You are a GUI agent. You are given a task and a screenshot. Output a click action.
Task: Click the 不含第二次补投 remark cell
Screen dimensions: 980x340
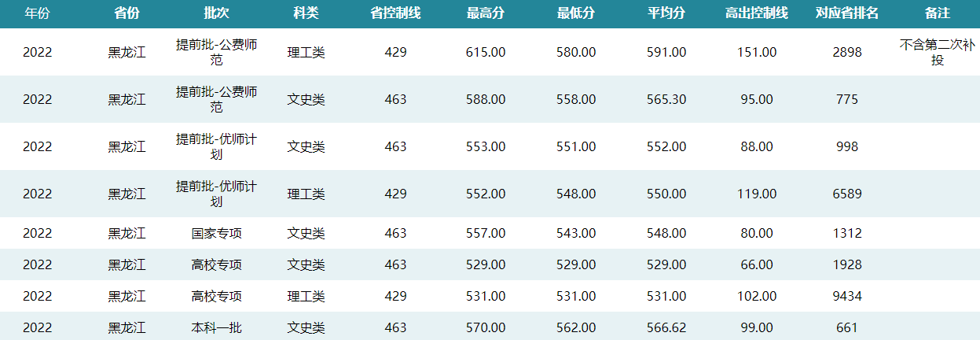[x=938, y=52]
